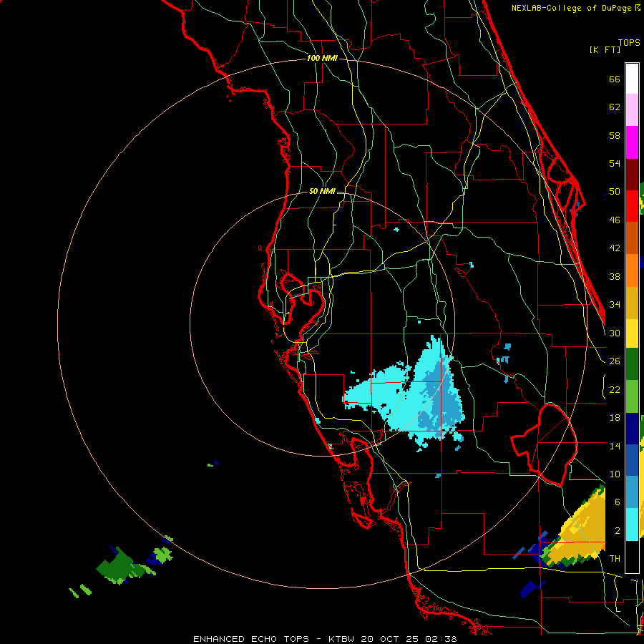The image size is (644, 644).
Task: Click the light blue legend swatch above 6
Action: coord(632,492)
